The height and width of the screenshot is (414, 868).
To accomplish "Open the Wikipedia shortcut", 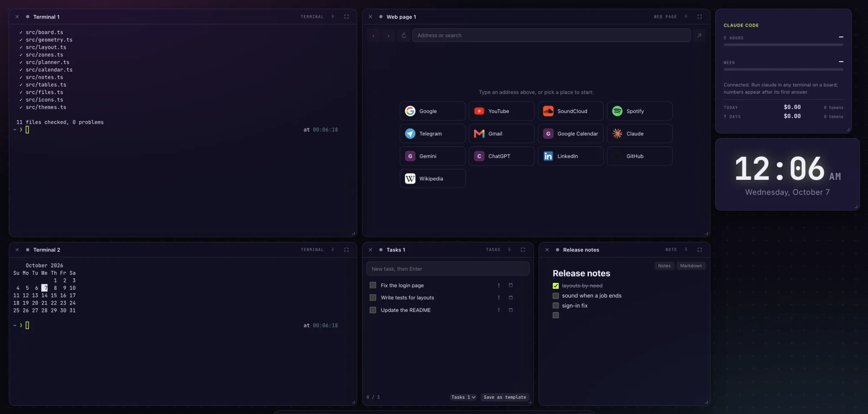I will (432, 179).
